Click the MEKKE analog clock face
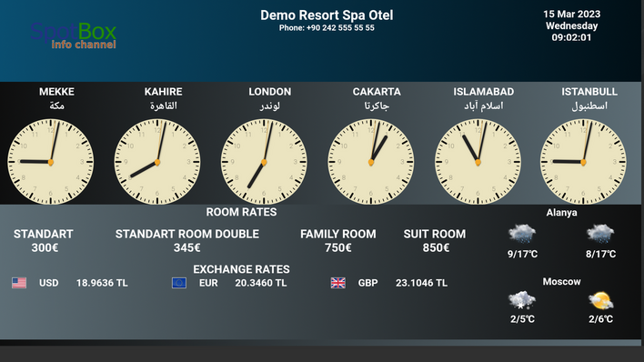 (x=51, y=162)
